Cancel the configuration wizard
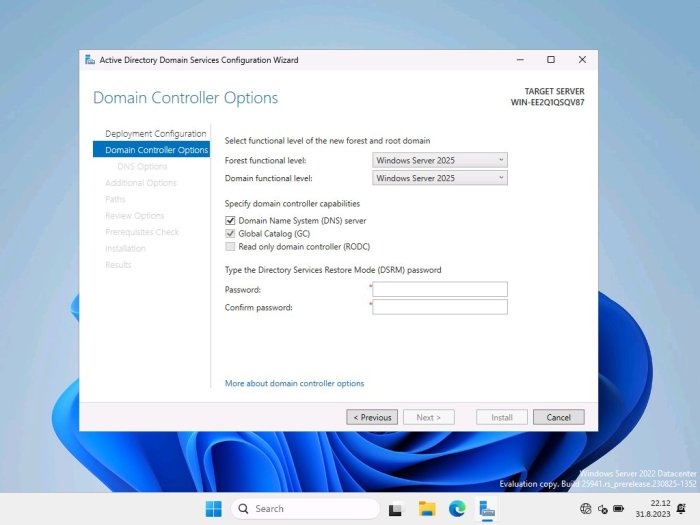This screenshot has height=525, width=700. coord(558,417)
